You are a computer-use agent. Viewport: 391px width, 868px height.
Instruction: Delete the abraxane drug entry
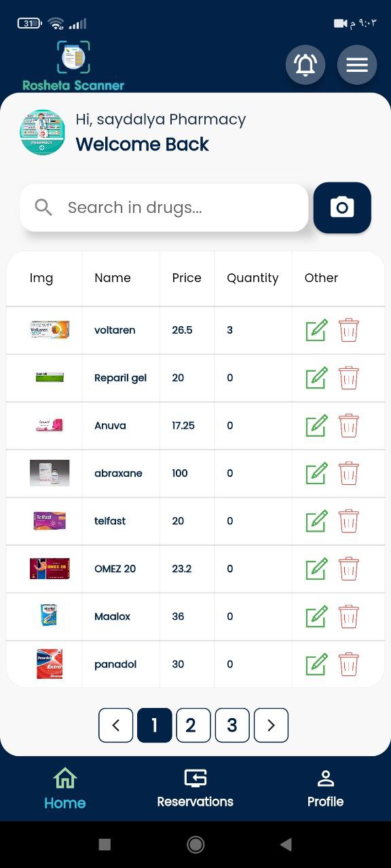tap(348, 473)
